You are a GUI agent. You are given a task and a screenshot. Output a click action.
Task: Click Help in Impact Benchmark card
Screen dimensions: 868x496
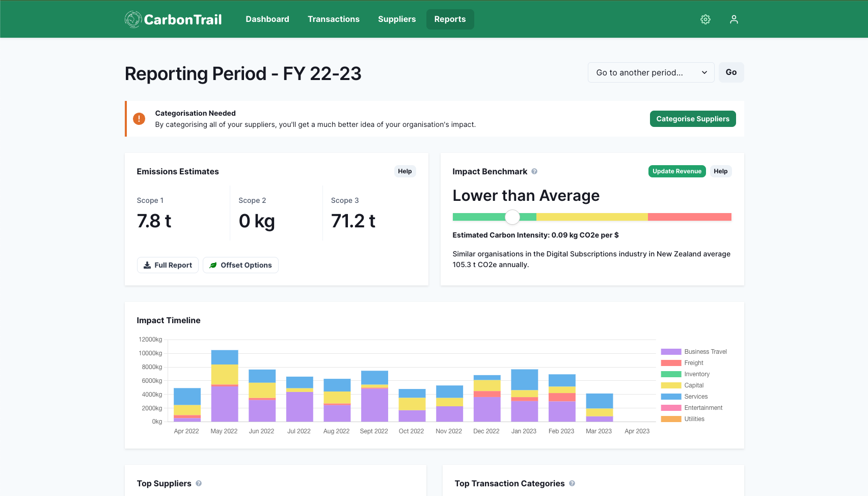coord(721,171)
